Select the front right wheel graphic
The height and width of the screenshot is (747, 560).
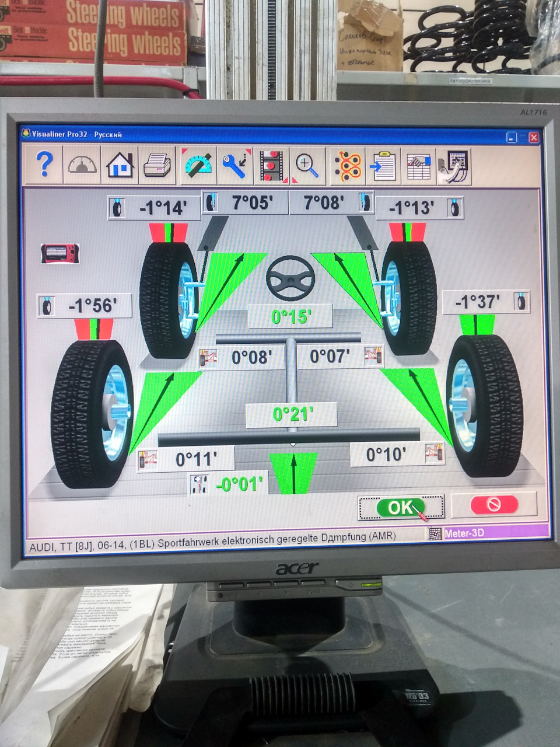coord(408,297)
